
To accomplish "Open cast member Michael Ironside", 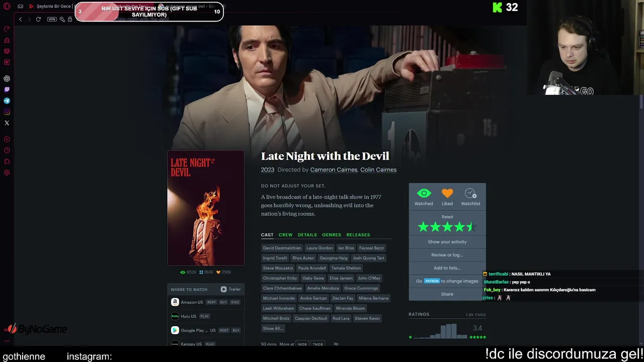I will [x=279, y=298].
